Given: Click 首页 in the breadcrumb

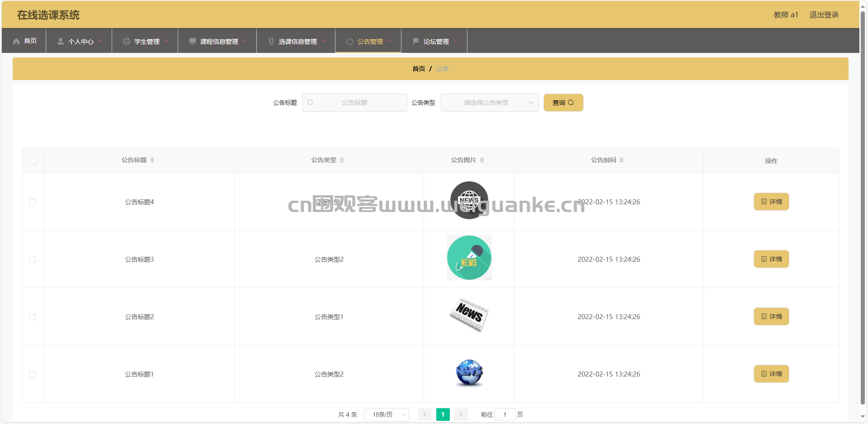Looking at the screenshot, I should pos(419,69).
